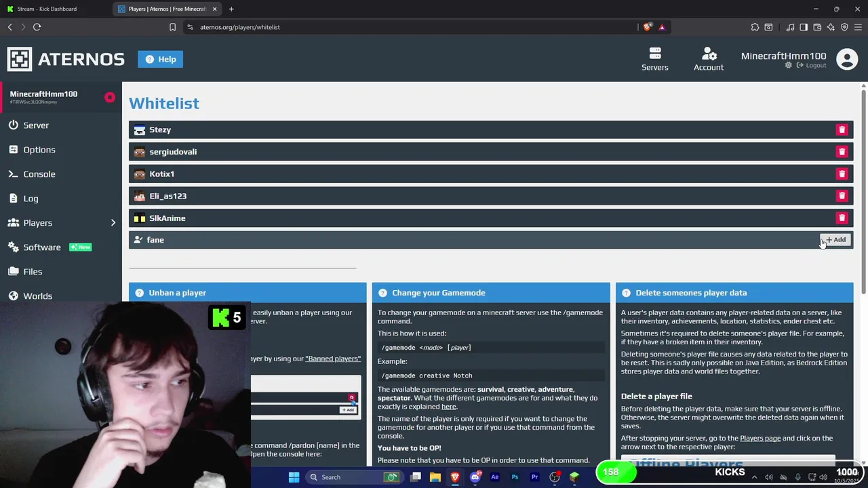Viewport: 868px width, 488px height.
Task: Click the trash icon for Kotix1
Action: pos(842,174)
